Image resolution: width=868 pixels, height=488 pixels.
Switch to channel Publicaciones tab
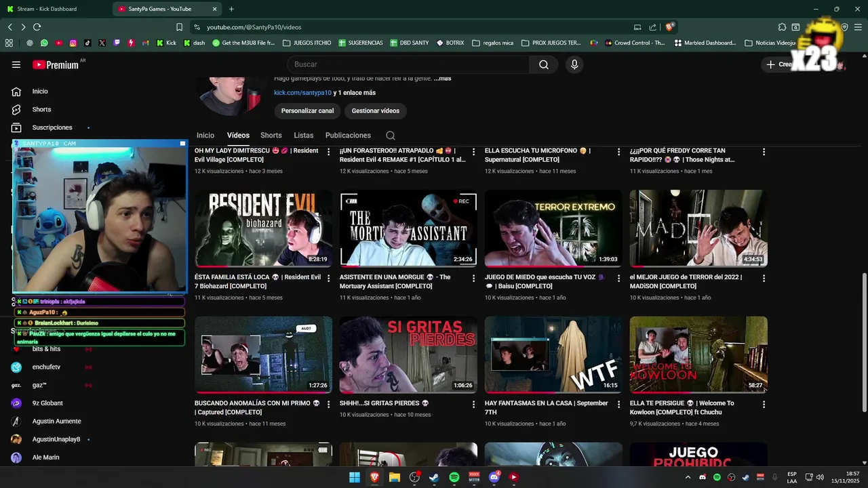348,136
